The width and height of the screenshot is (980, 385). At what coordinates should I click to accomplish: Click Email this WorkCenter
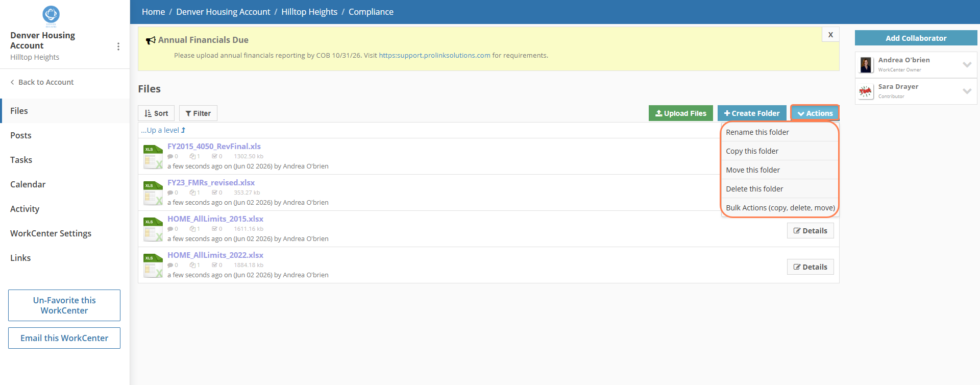(x=64, y=338)
